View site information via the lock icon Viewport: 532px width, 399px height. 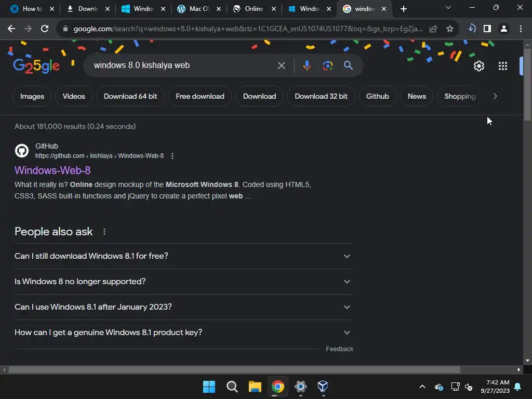pyautogui.click(x=65, y=29)
